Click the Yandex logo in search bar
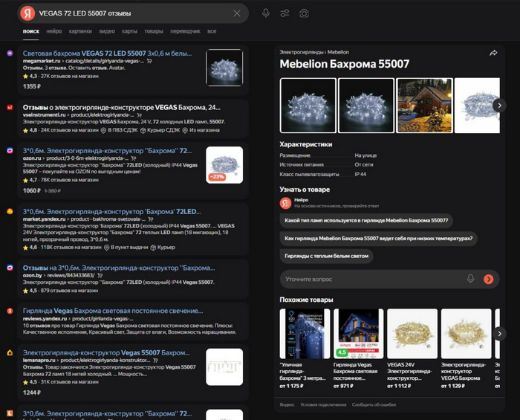520x420 pixels. pos(27,13)
